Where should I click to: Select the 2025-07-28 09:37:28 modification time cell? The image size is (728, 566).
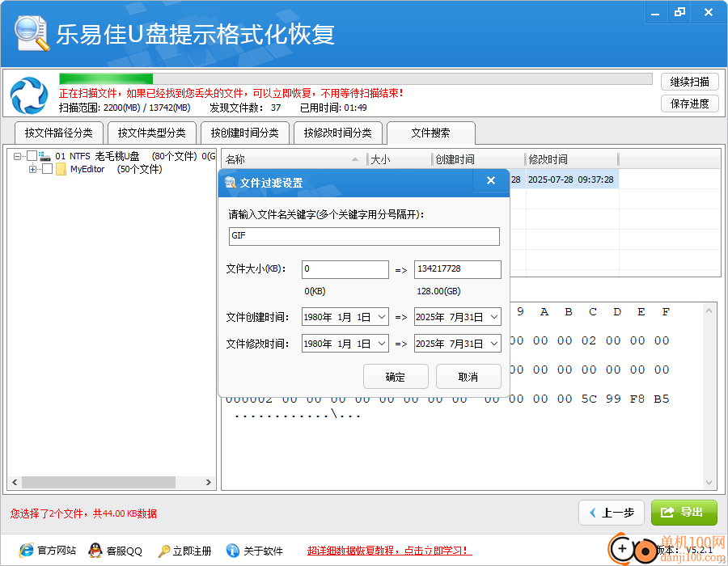click(572, 179)
